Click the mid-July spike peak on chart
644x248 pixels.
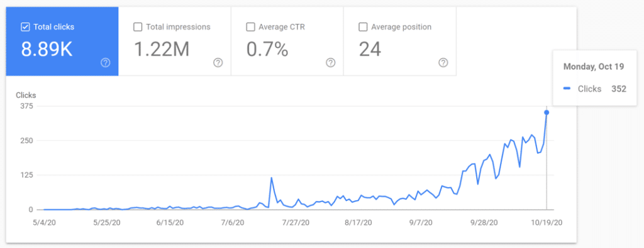pos(272,178)
